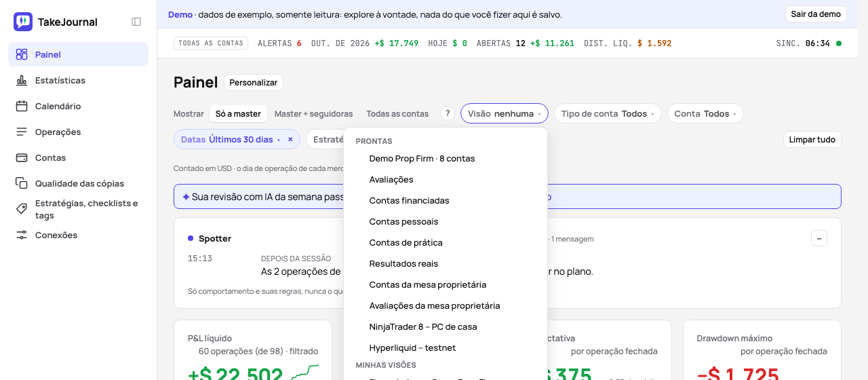868x380 pixels.
Task: Collapse the Spotter card with the minus button
Action: (x=819, y=238)
